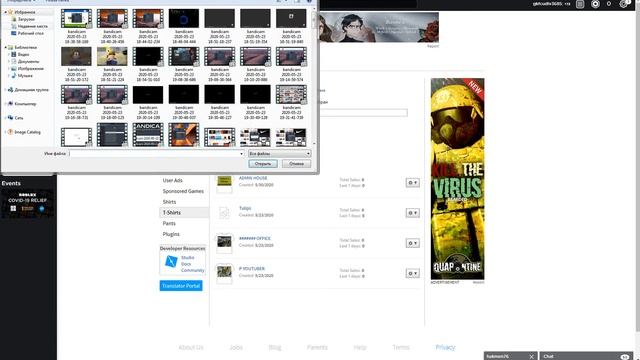
Task: Open gear dropdown for P YOUTUBER
Action: [413, 273]
